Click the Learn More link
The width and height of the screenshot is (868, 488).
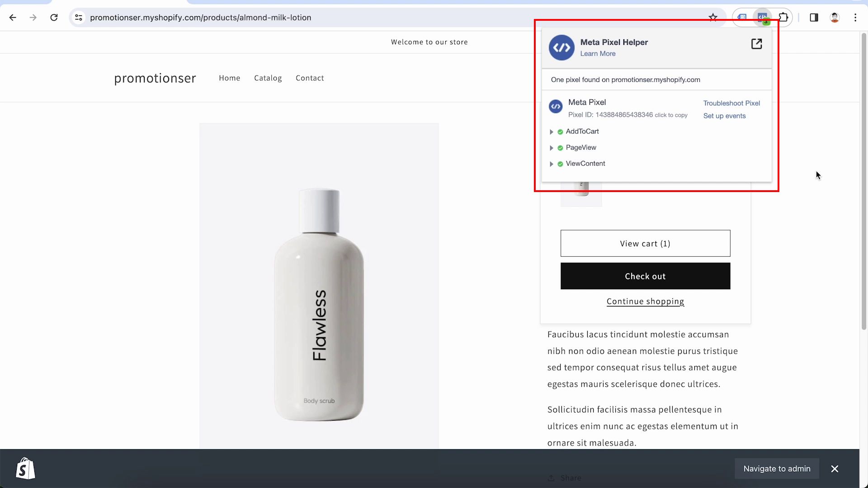[x=598, y=53]
